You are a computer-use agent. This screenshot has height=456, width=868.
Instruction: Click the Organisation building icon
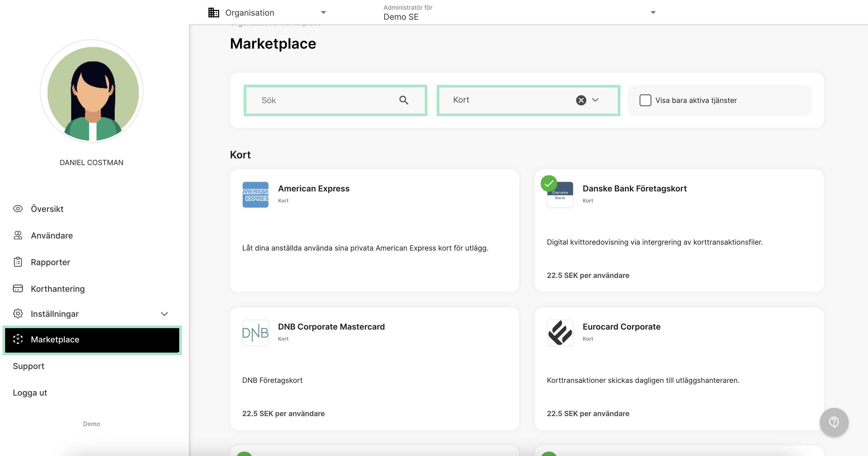pyautogui.click(x=214, y=13)
